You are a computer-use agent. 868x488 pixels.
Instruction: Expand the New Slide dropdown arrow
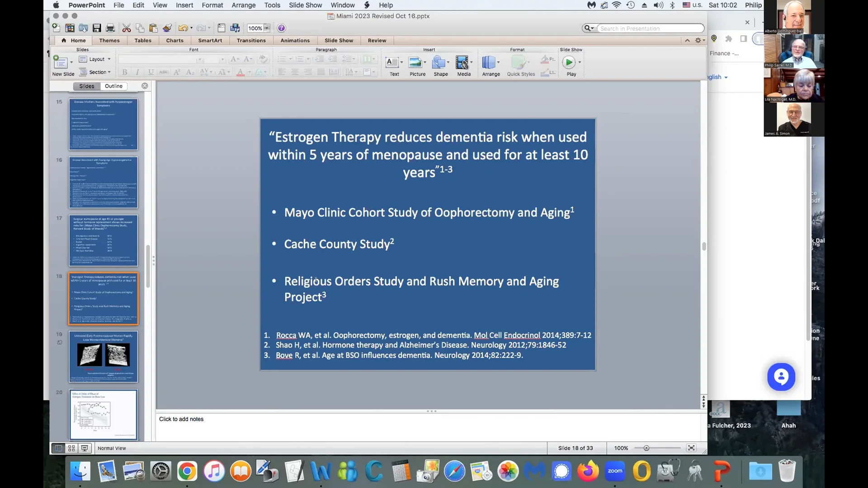(71, 62)
